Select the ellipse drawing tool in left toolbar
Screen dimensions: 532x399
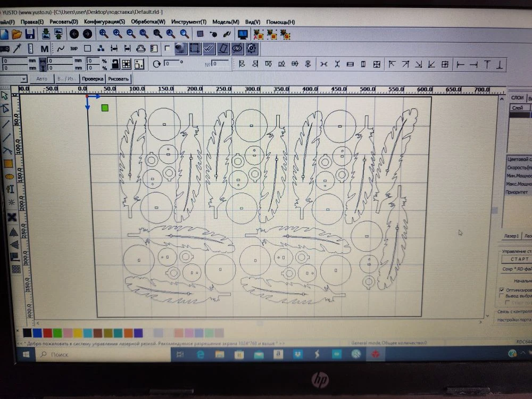point(9,177)
